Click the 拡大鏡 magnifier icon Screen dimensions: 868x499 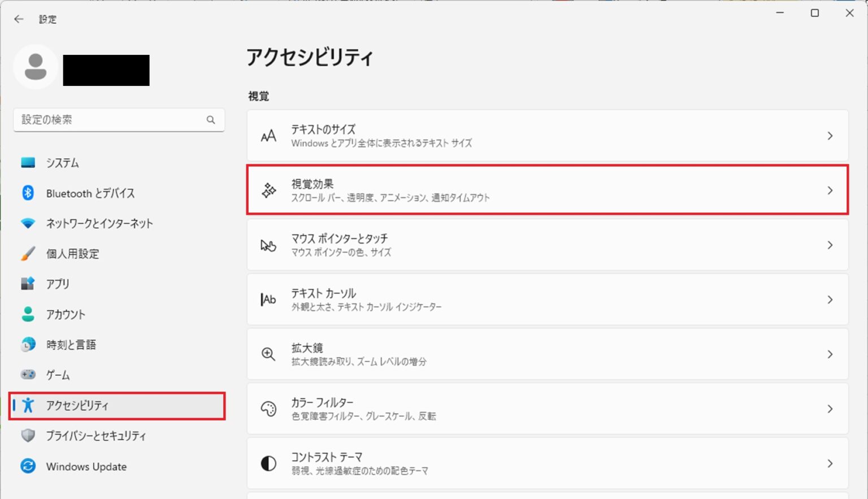tap(268, 354)
